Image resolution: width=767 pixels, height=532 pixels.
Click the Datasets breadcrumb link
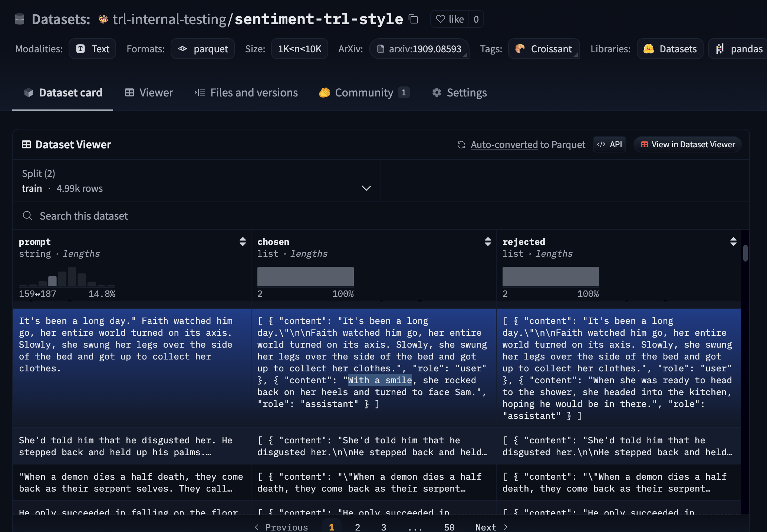[61, 19]
